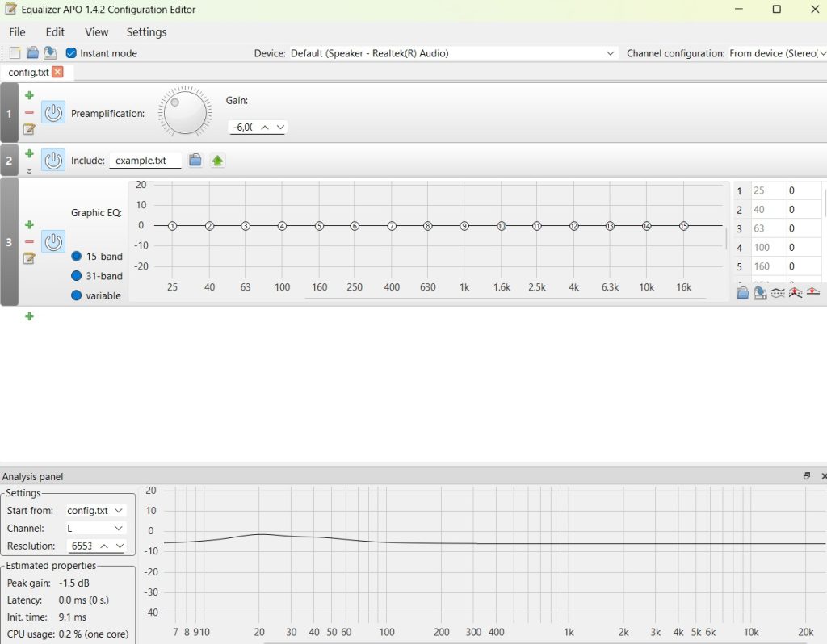Close the config.txt tab
The image size is (827, 644).
57,72
